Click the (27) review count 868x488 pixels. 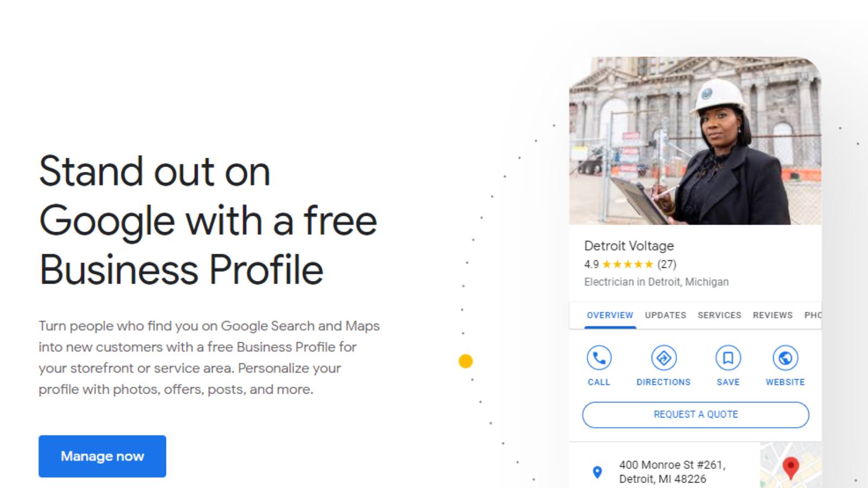(667, 265)
